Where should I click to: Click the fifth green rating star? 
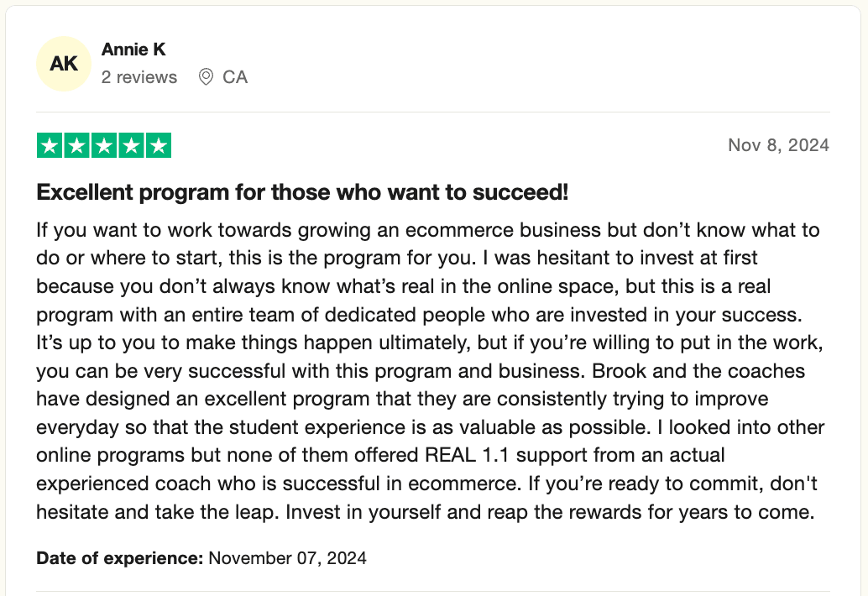coord(157,146)
